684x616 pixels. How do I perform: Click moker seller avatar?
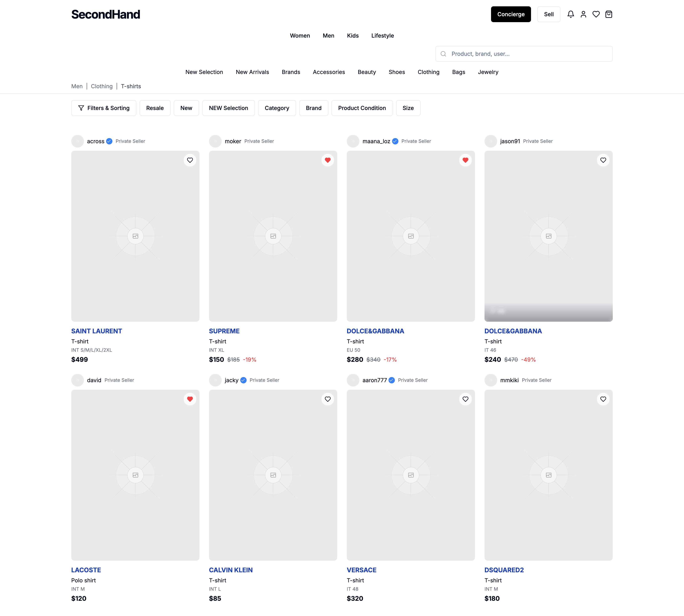click(x=215, y=141)
